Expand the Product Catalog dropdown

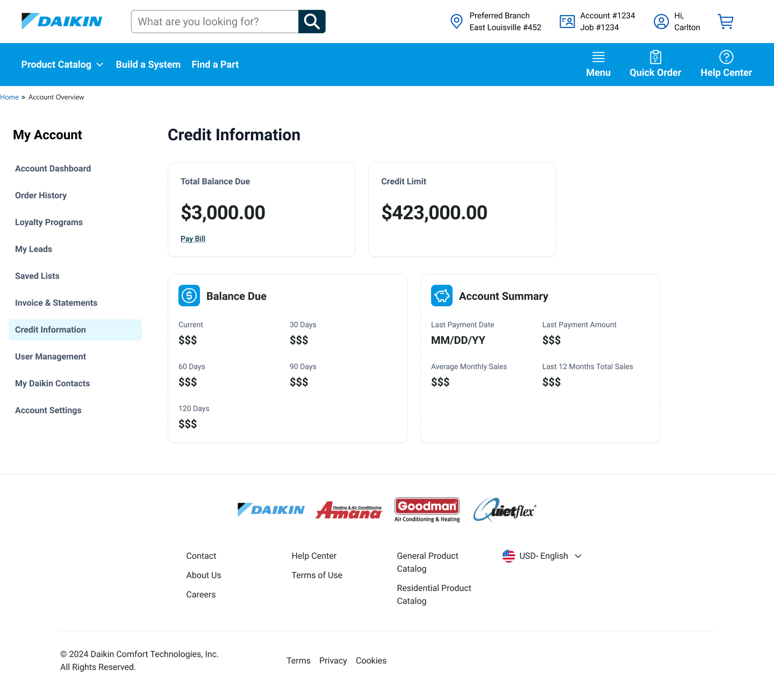click(62, 64)
